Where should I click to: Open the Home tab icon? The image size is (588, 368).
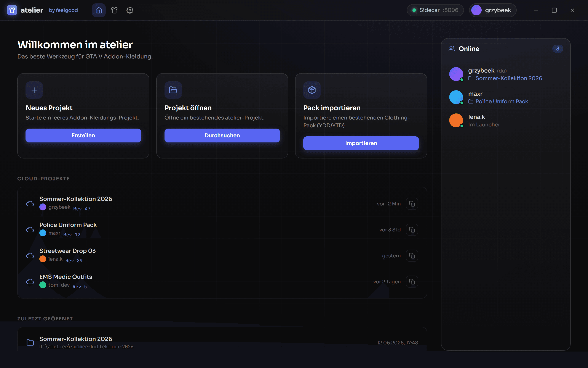[99, 10]
